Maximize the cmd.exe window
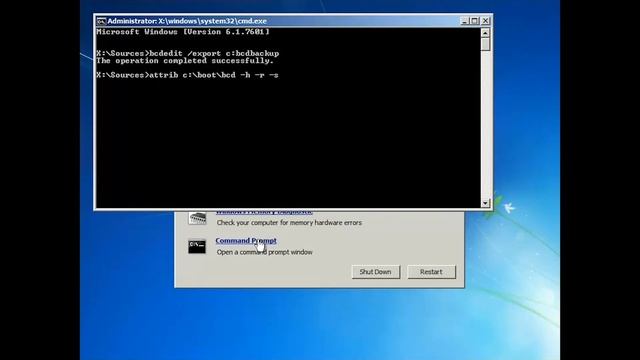The image size is (640, 360). 475,21
